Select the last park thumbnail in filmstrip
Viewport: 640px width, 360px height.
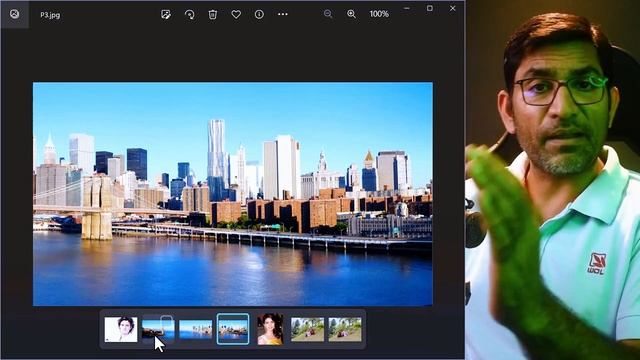[345, 329]
